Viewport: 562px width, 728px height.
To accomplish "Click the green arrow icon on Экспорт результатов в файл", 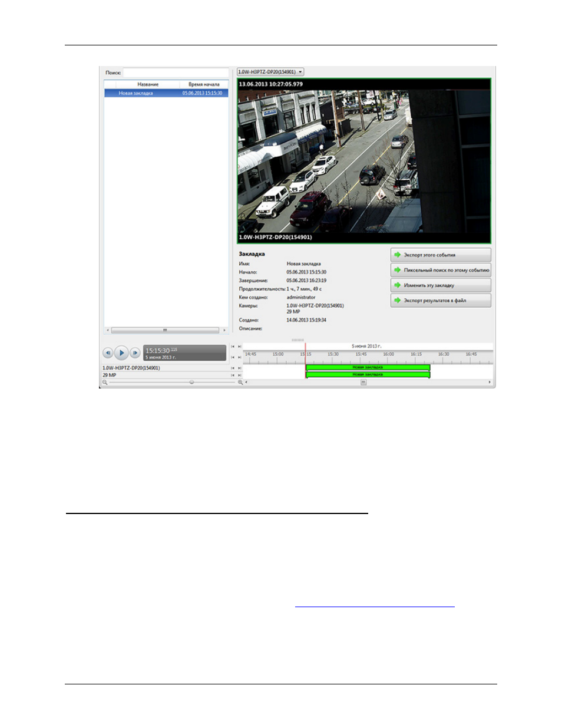I will coord(398,301).
